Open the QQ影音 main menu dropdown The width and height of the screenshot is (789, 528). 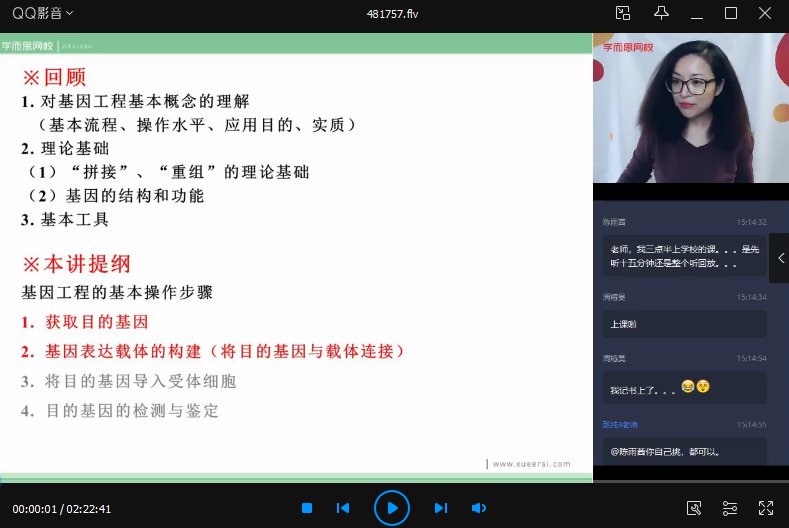(42, 13)
